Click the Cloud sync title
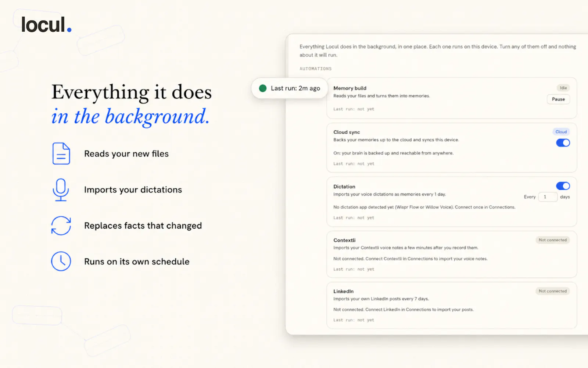 point(347,132)
